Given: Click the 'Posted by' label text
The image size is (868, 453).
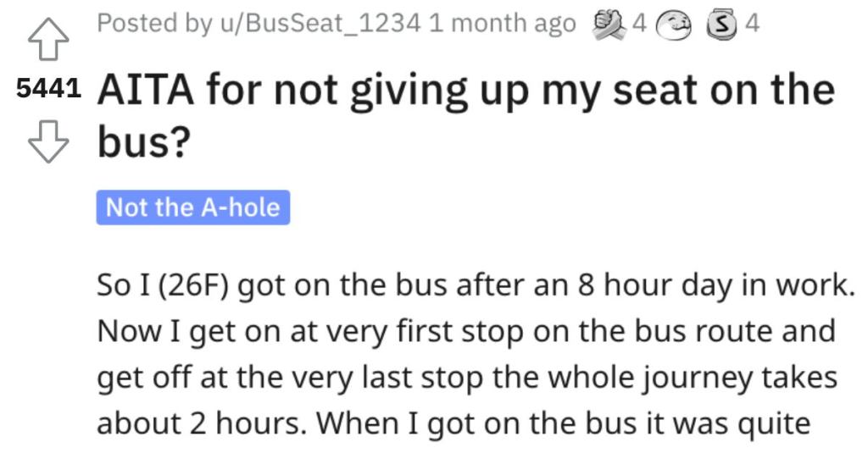Looking at the screenshot, I should click(154, 24).
